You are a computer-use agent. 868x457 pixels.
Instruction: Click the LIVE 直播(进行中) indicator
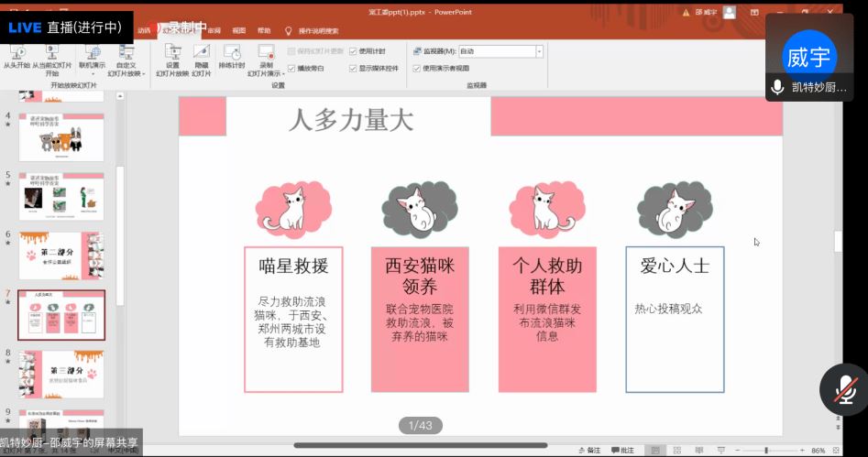[66, 27]
